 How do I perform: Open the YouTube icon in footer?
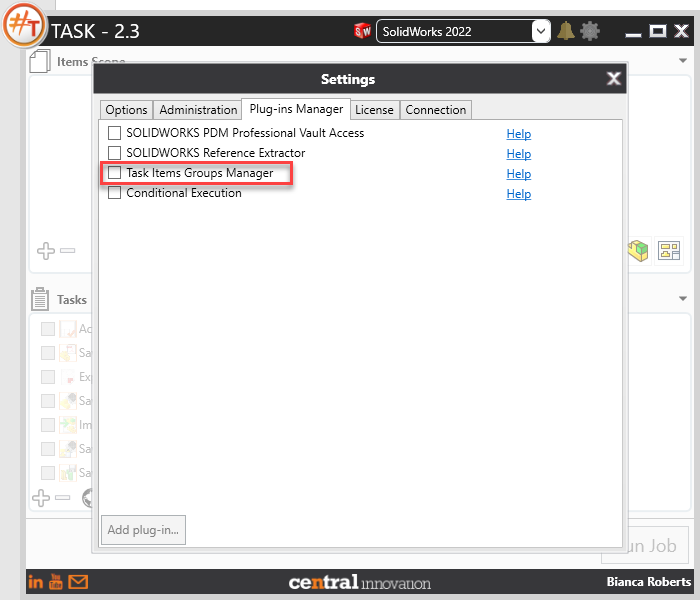click(x=56, y=582)
